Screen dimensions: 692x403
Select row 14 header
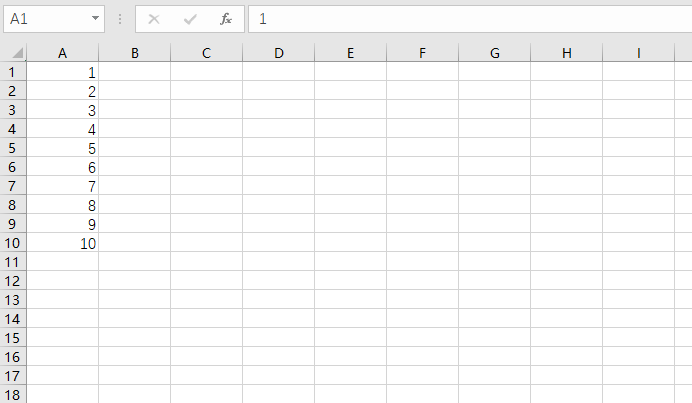tap(12, 319)
